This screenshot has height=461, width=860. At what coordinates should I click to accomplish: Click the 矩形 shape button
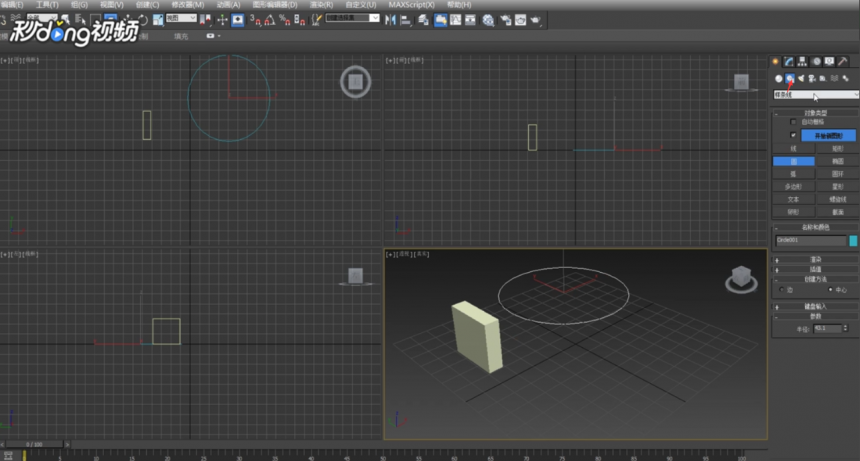(x=837, y=149)
